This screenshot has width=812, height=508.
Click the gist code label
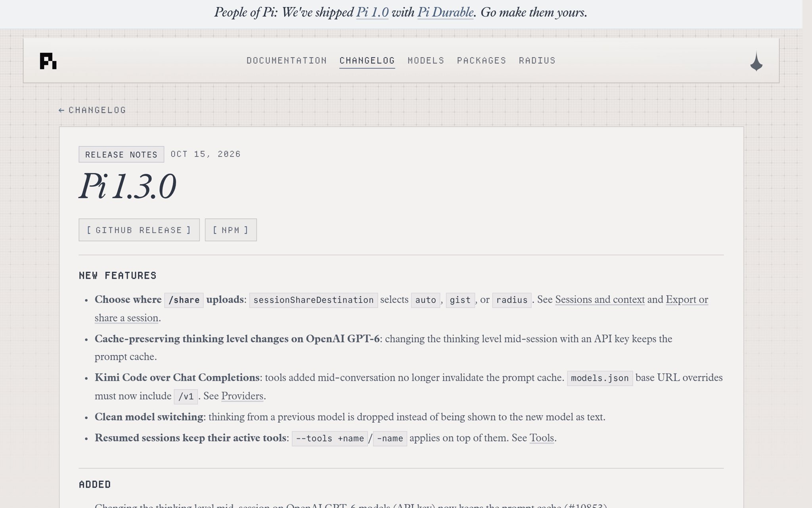pyautogui.click(x=460, y=300)
